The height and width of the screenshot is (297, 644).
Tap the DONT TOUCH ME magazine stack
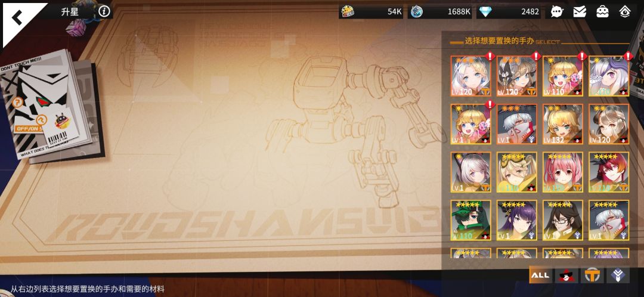[51, 106]
